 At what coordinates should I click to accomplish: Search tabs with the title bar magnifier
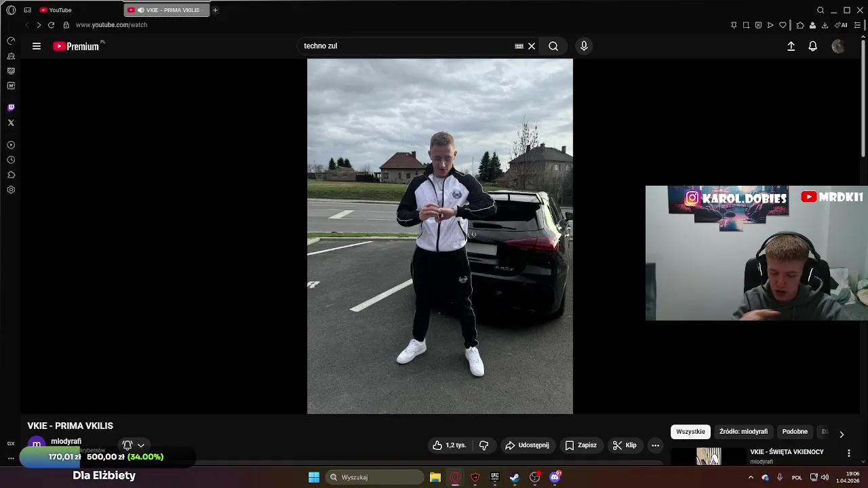tap(821, 10)
